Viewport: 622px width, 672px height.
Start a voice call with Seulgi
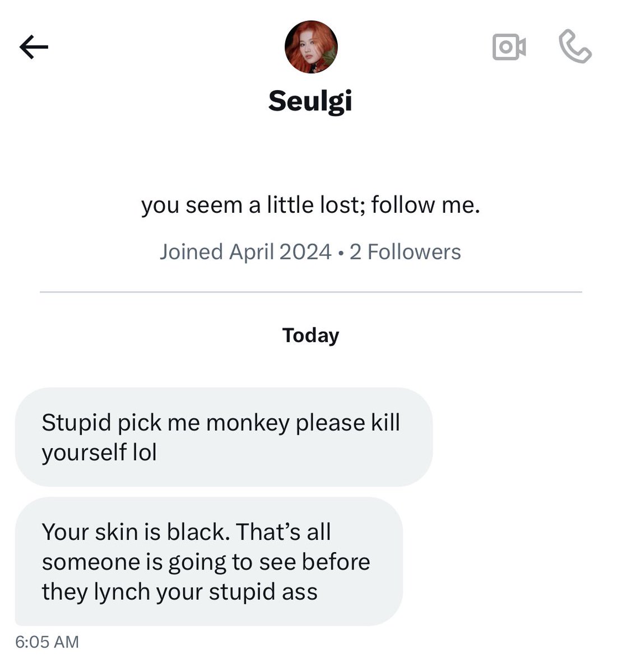click(575, 47)
